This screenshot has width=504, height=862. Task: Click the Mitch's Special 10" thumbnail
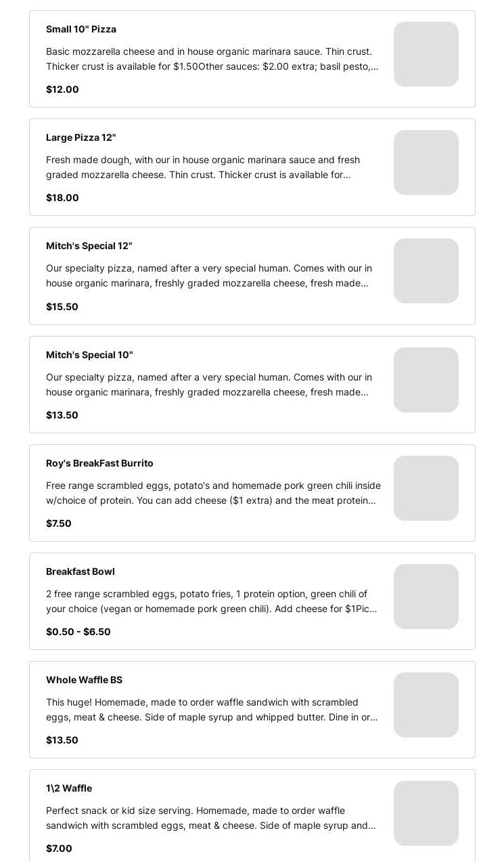point(426,380)
